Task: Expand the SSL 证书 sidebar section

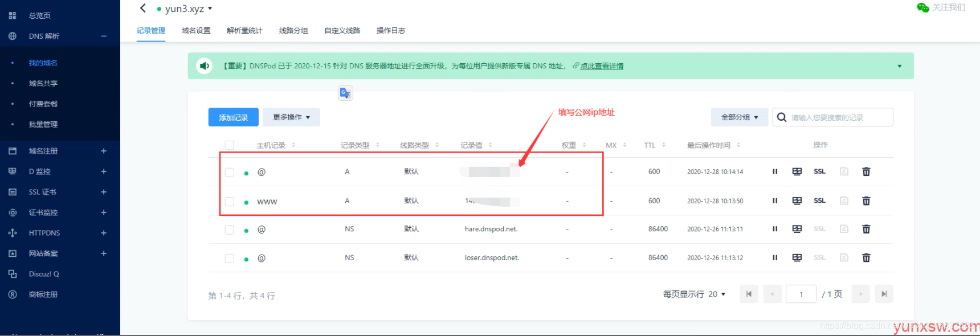Action: click(104, 192)
